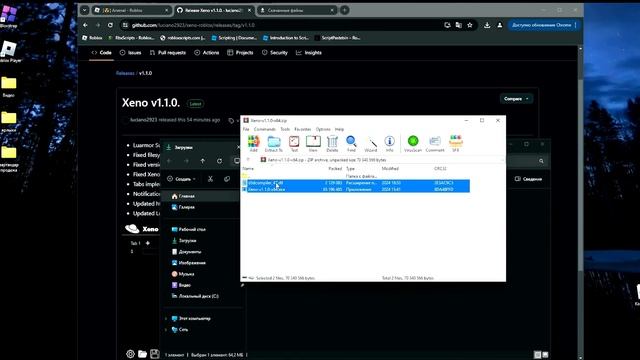The width and height of the screenshot is (640, 360).
Task: Open the GitHub Pull requests tab
Action: coord(167,53)
